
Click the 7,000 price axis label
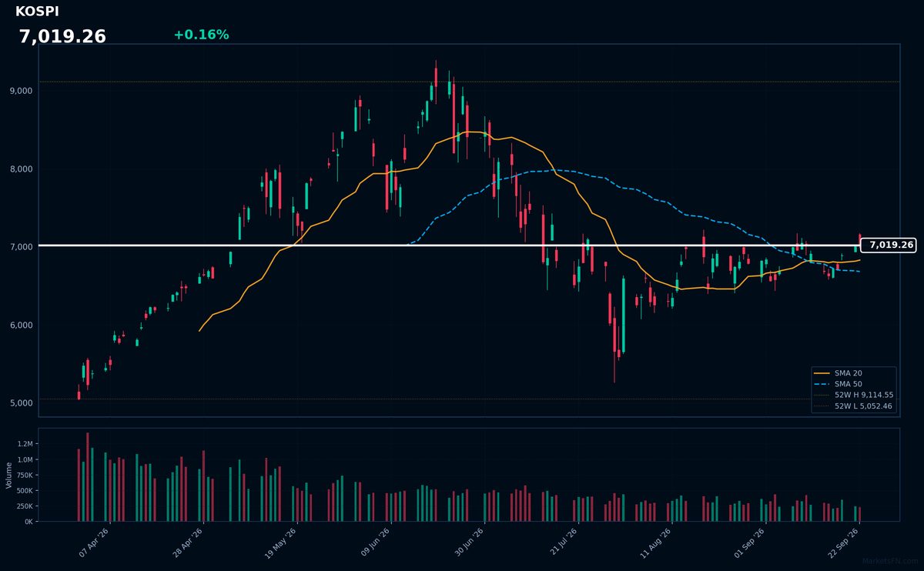coord(21,247)
